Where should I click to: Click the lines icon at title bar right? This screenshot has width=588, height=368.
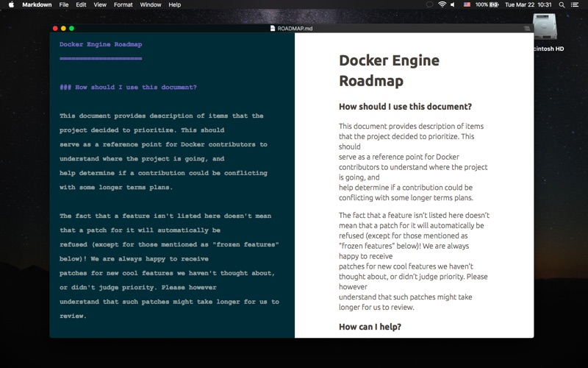527,28
